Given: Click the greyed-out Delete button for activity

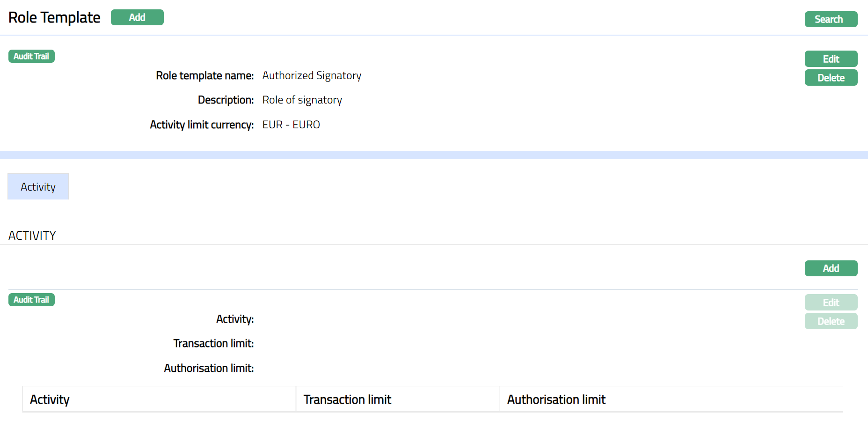Looking at the screenshot, I should coord(831,321).
